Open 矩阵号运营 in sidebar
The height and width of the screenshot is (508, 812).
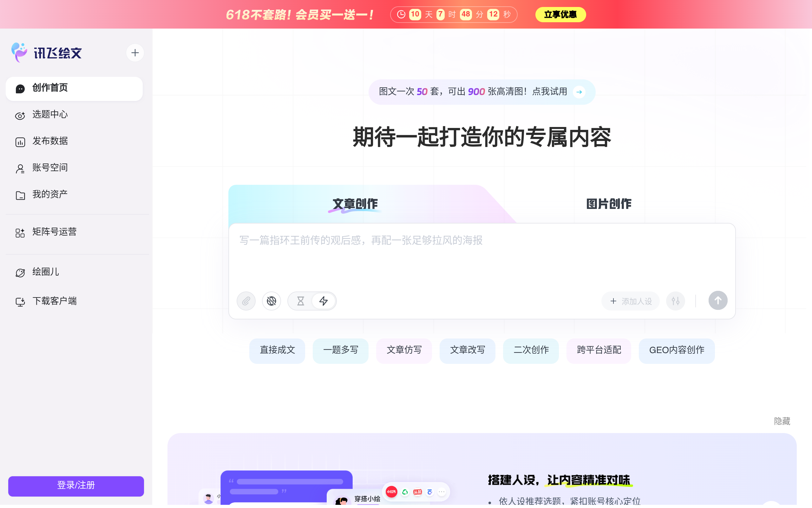point(74,232)
